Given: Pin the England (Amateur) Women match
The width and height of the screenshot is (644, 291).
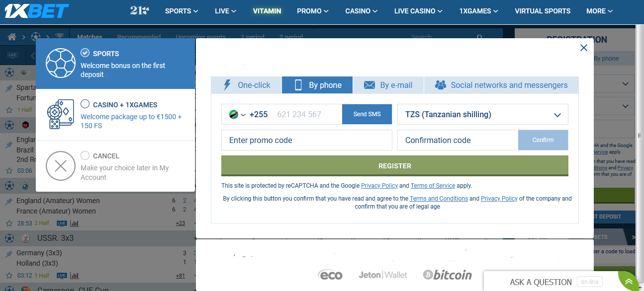Looking at the screenshot, I should [9, 201].
